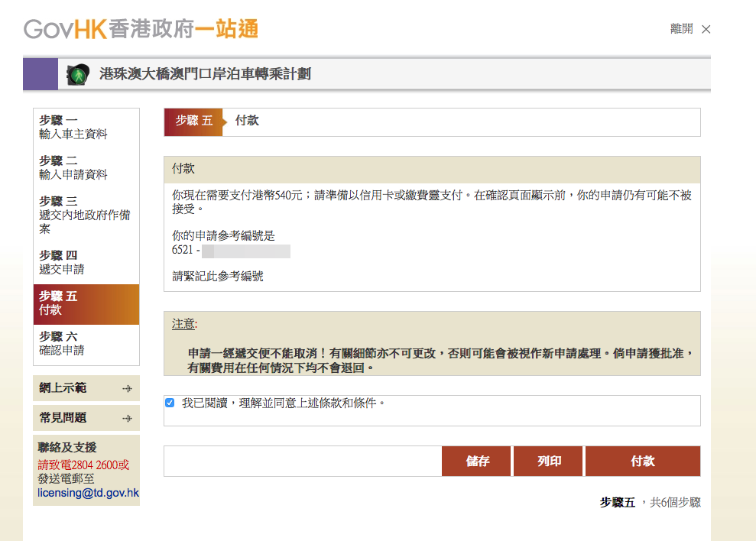The width and height of the screenshot is (756, 541).
Task: Go to 步驟三 遞交內地政府作備案
Action: (x=84, y=215)
